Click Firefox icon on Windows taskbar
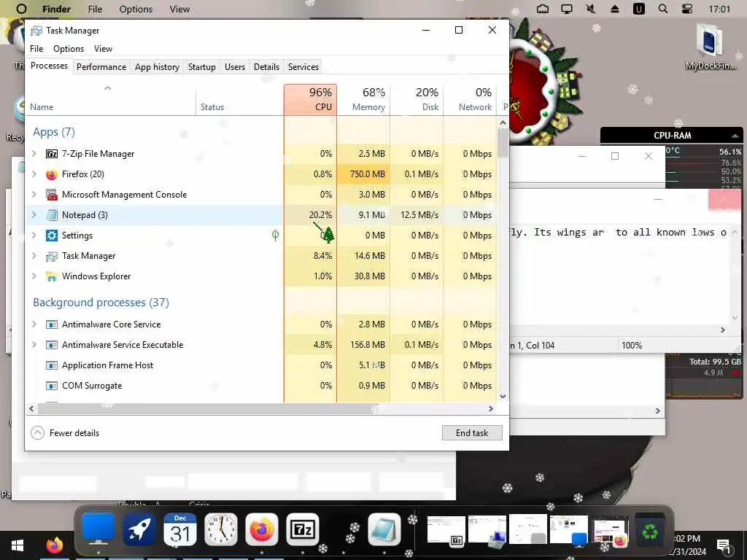Screen dimensions: 747x560 [x=54, y=545]
